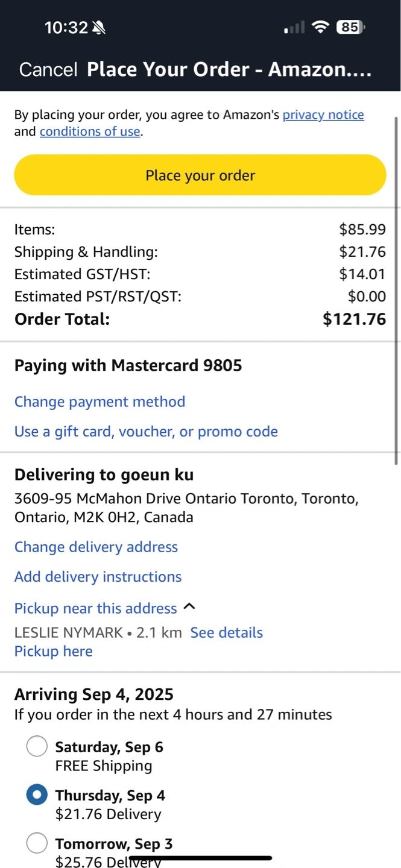Open Amazon's privacy notice link
This screenshot has width=401, height=868.
coord(323,115)
